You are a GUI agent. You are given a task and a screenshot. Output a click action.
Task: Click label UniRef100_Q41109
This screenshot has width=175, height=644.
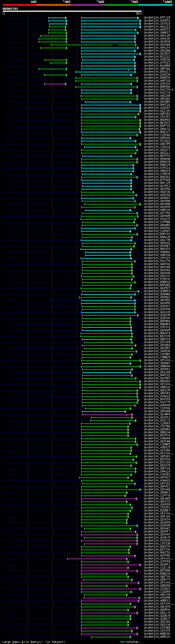click(x=157, y=312)
